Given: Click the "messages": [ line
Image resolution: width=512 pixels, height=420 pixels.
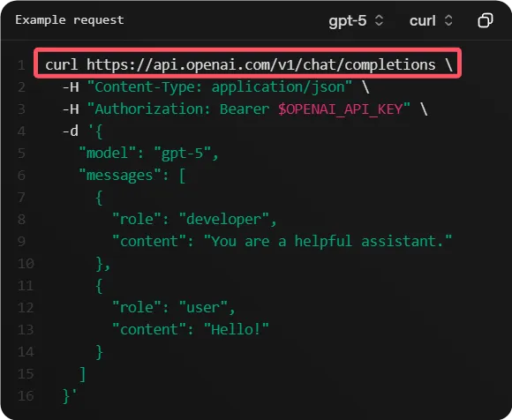Looking at the screenshot, I should [x=132, y=176].
